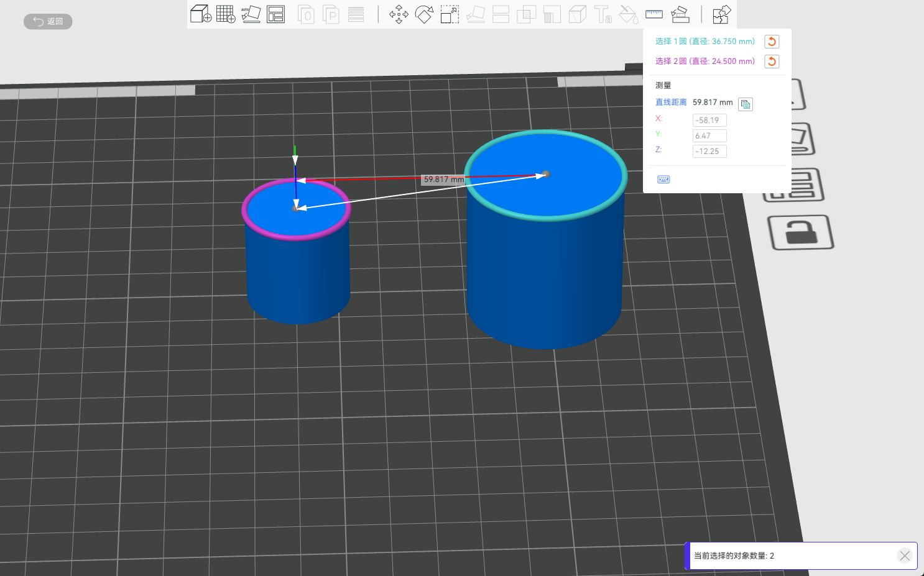Open the Assembly view puzzle icon
This screenshot has height=576, width=924.
tap(721, 14)
